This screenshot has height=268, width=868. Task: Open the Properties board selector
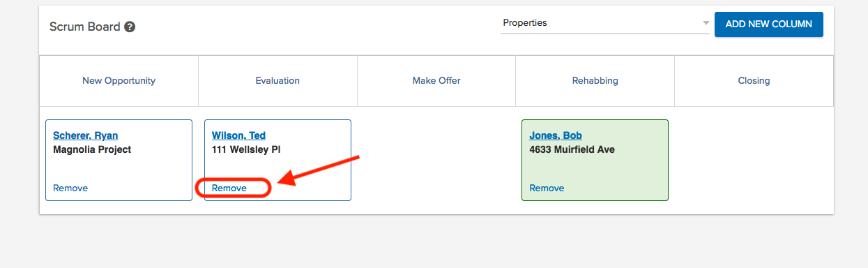(x=604, y=23)
